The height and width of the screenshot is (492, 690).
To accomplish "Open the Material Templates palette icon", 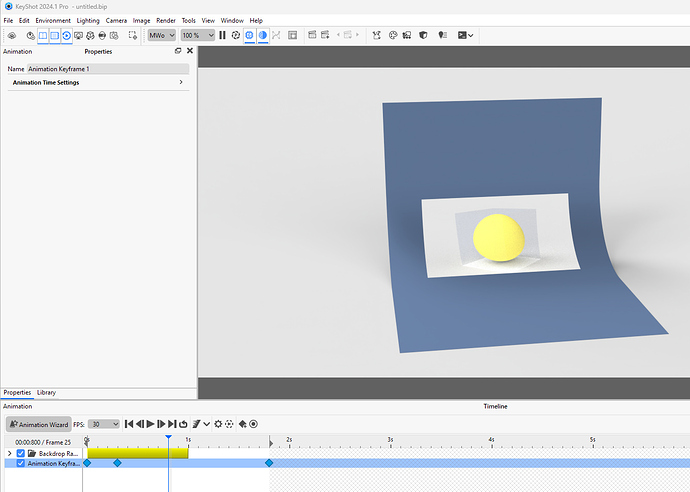I will tap(393, 35).
